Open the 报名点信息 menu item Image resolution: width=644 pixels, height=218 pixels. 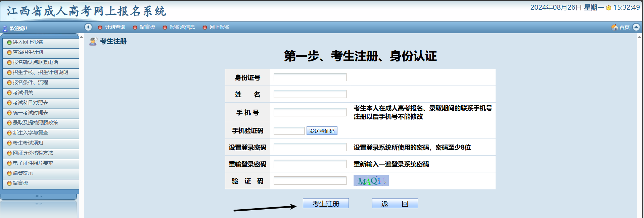(182, 27)
